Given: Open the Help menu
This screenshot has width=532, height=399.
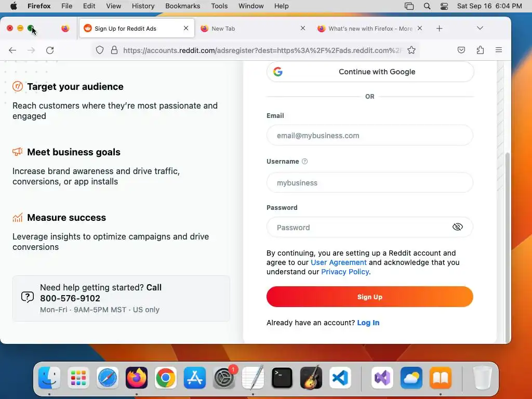Looking at the screenshot, I should [x=281, y=6].
